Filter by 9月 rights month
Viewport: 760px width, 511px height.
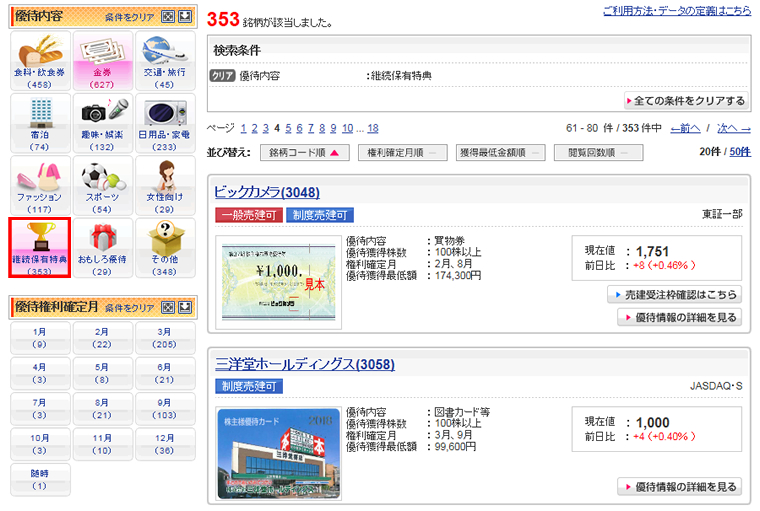click(x=165, y=409)
